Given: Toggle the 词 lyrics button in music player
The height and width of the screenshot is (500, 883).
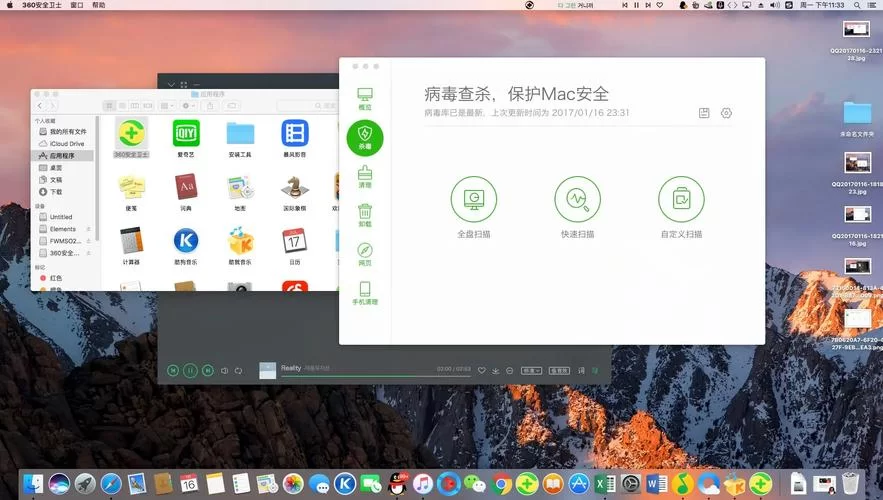Looking at the screenshot, I should (581, 370).
